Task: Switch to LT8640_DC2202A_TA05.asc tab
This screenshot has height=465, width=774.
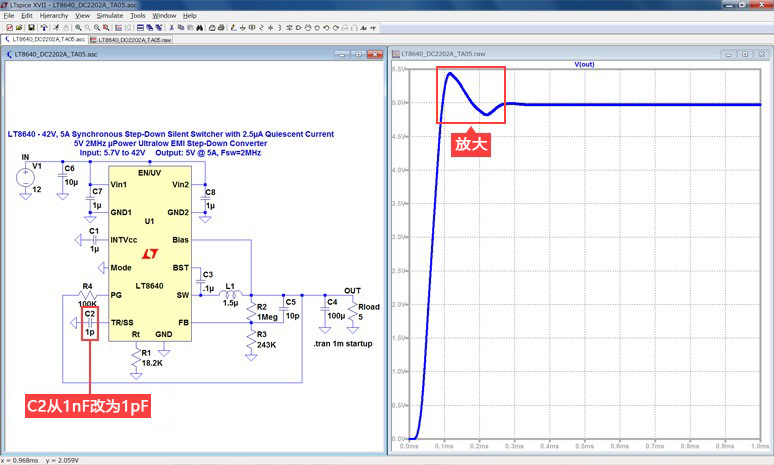Action: 44,39
